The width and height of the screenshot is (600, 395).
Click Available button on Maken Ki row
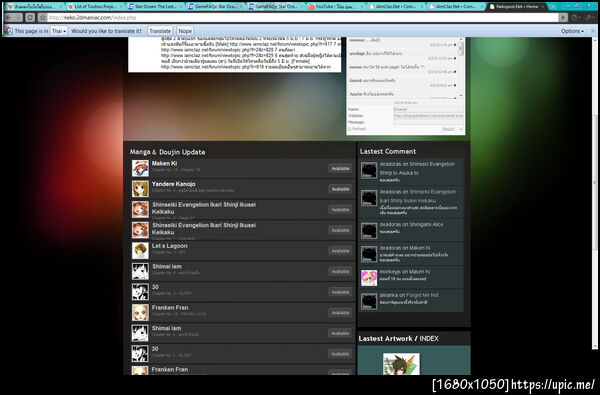[x=340, y=168]
